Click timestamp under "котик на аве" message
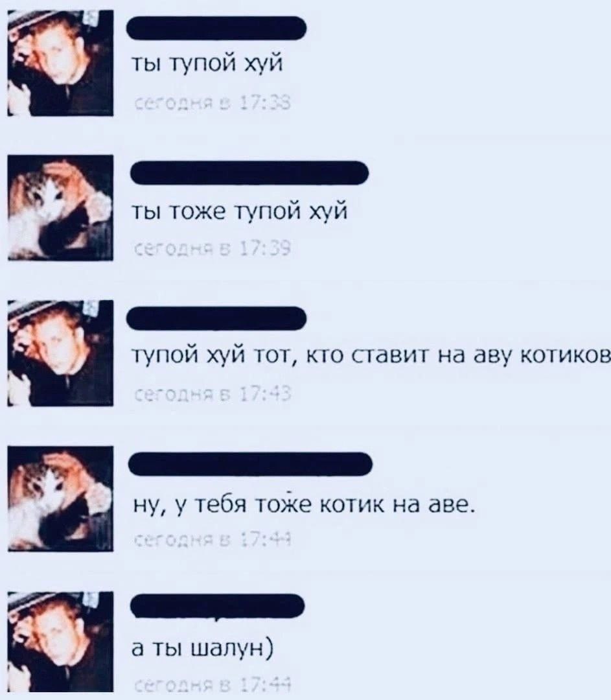Screen dimensions: 611x700 [213, 541]
